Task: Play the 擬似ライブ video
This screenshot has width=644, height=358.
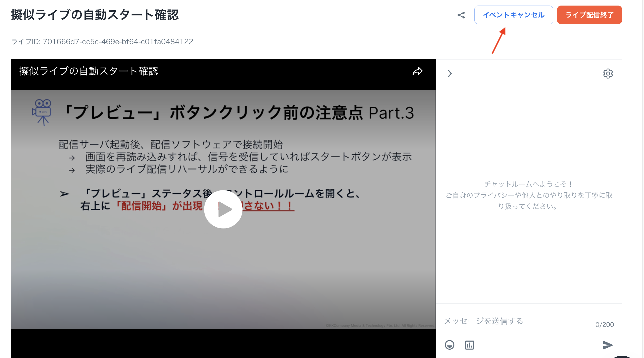Action: point(223,209)
